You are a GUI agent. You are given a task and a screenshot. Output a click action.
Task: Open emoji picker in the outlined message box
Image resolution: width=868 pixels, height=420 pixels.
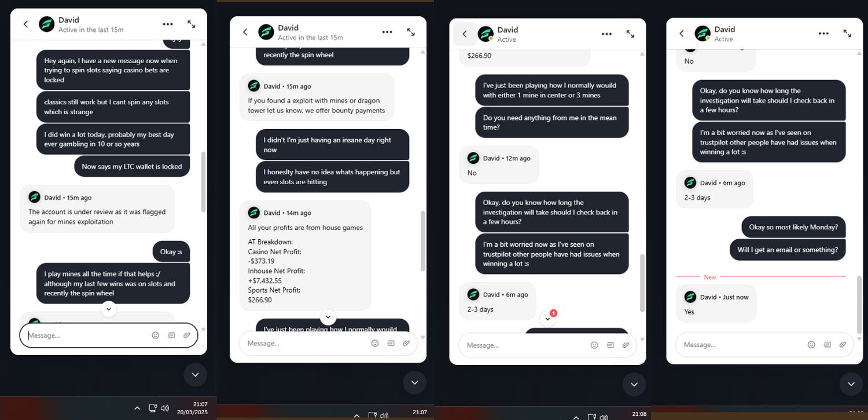[155, 335]
